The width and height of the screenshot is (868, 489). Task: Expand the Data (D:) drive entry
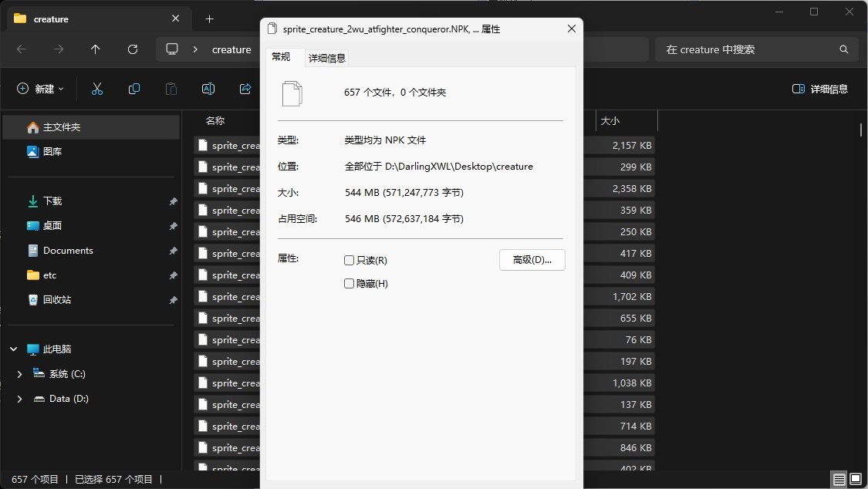click(x=19, y=399)
